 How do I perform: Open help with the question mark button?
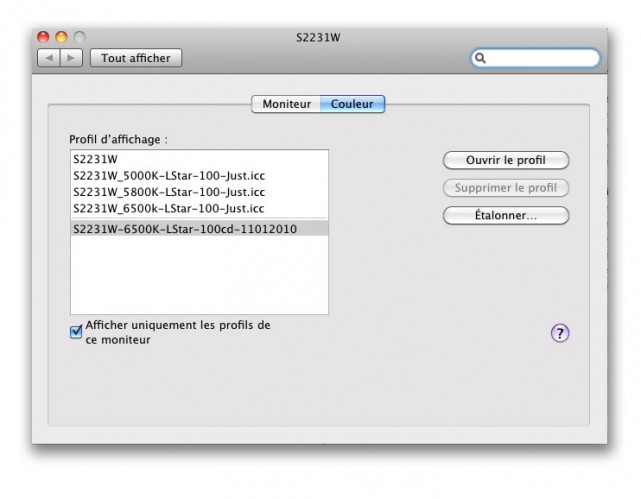point(560,333)
